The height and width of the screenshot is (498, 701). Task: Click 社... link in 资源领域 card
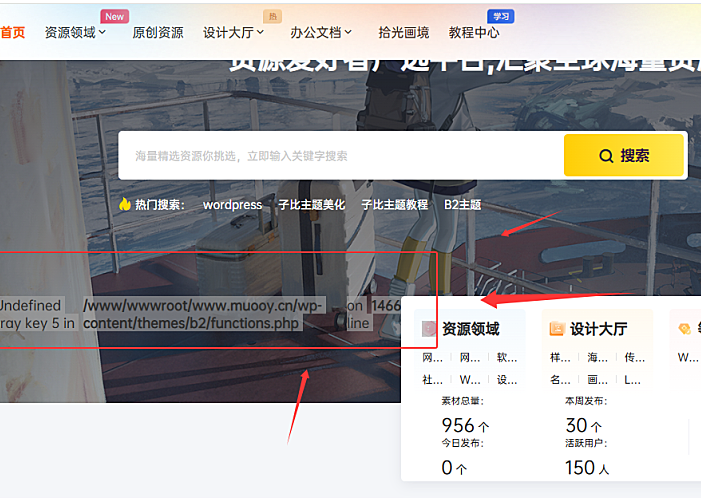click(x=432, y=380)
